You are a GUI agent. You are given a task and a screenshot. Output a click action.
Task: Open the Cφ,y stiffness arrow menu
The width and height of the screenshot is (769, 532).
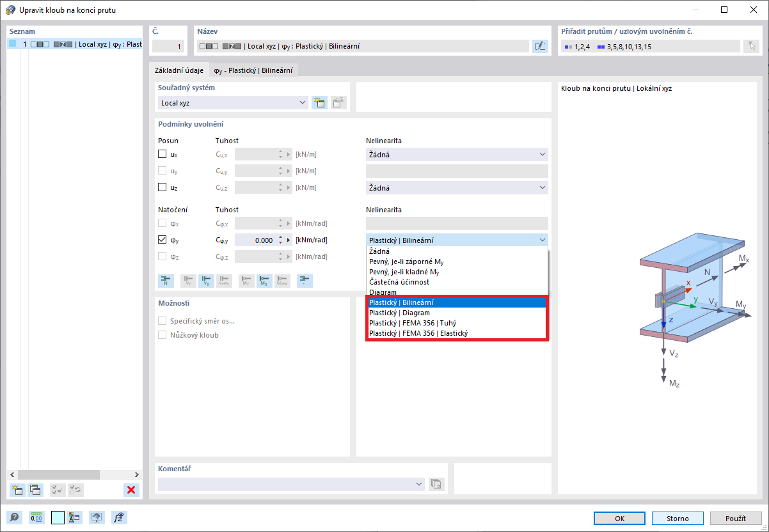(x=289, y=240)
